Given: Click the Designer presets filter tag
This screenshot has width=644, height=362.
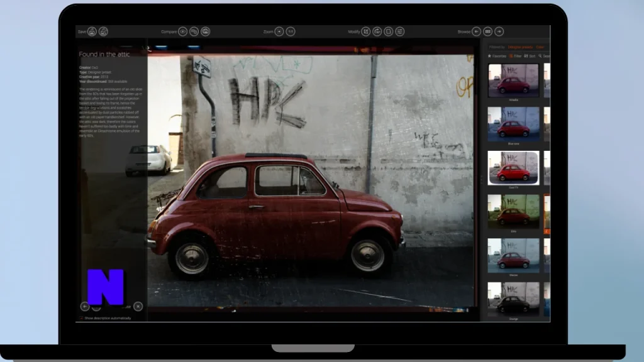Looking at the screenshot, I should click(x=520, y=47).
